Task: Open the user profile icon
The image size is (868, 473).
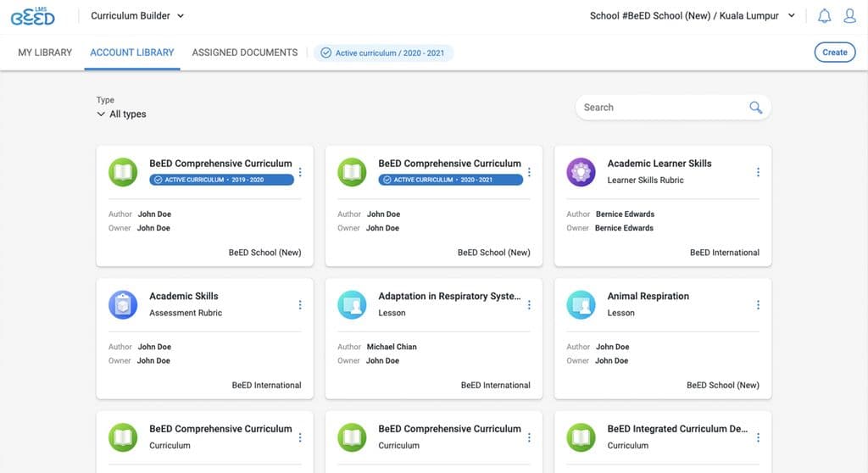Action: pyautogui.click(x=849, y=16)
